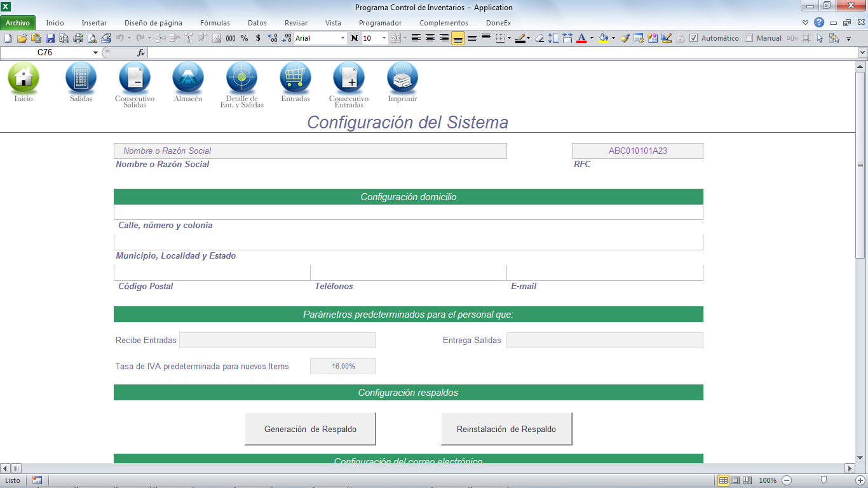Image resolution: width=868 pixels, height=488 pixels.
Task: Click the Consecutivo Entradas icon
Action: (x=349, y=78)
